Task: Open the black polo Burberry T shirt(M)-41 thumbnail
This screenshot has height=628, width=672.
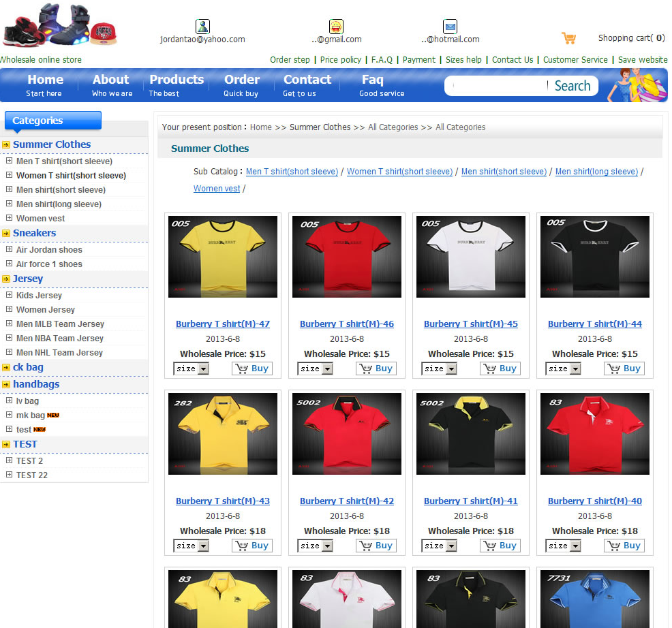Action: pos(471,433)
